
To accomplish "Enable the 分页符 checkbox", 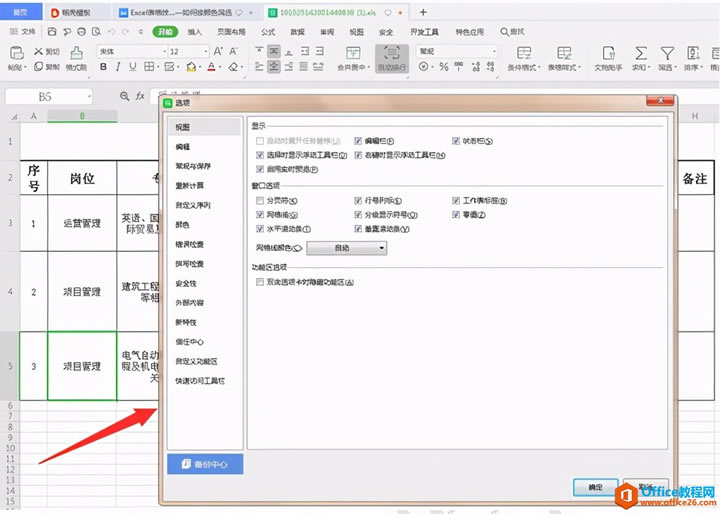I will click(260, 200).
